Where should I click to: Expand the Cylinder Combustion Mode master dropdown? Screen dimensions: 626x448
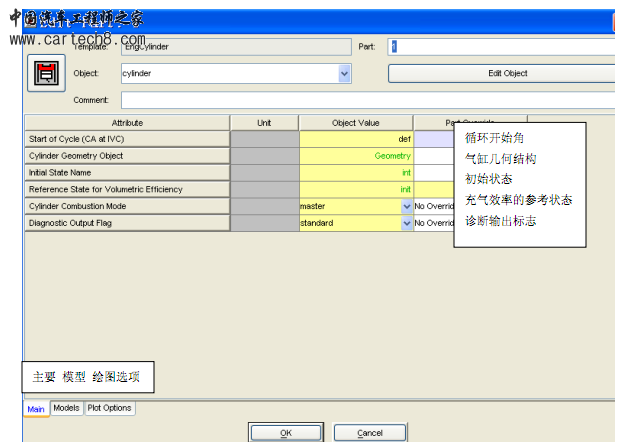[407, 206]
